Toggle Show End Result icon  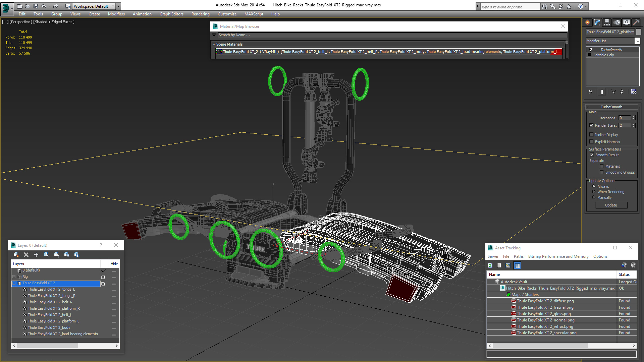pos(602,92)
